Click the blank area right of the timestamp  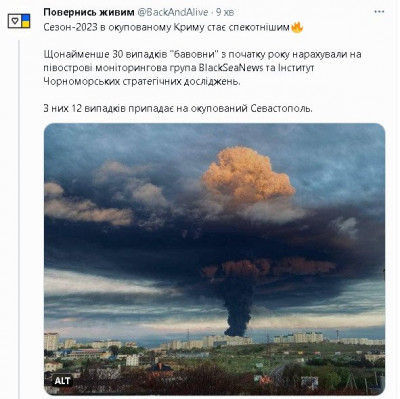tap(303, 12)
